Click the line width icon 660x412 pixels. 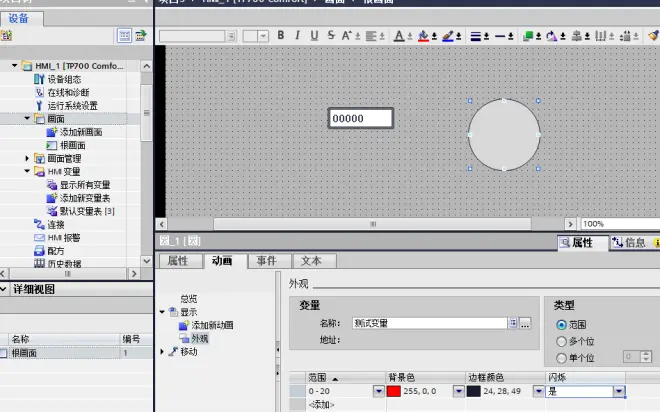[476, 37]
